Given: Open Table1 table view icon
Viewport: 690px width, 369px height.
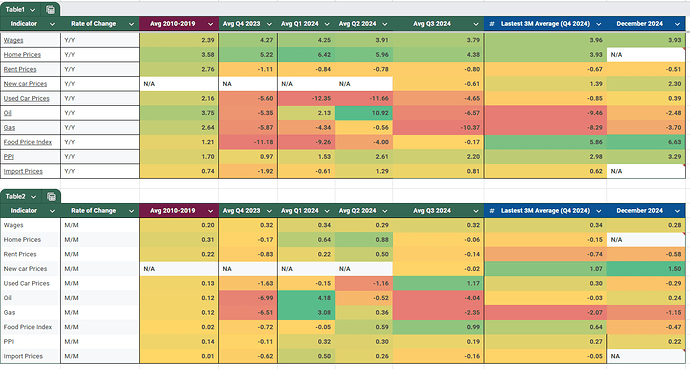Looking at the screenshot, I should click(x=50, y=10).
